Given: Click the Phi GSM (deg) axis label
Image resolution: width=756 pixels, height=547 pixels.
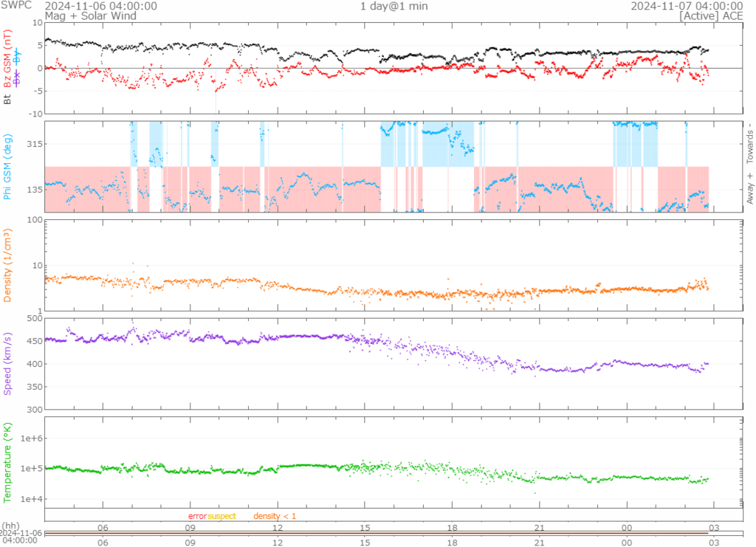Looking at the screenshot, I should 7,167.
